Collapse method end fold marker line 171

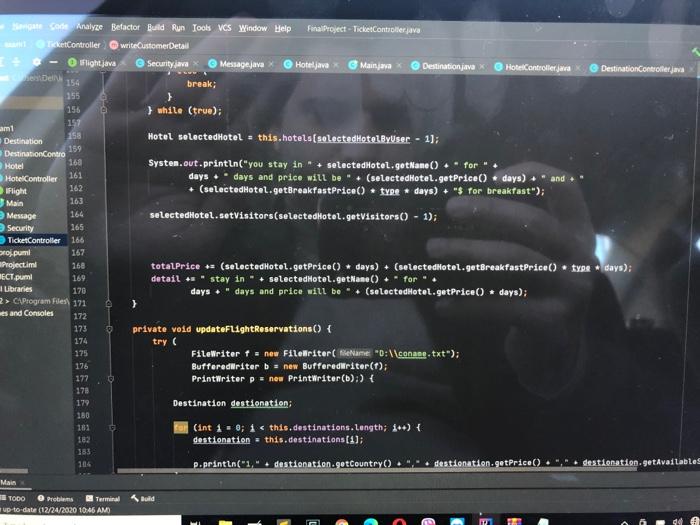[109, 304]
